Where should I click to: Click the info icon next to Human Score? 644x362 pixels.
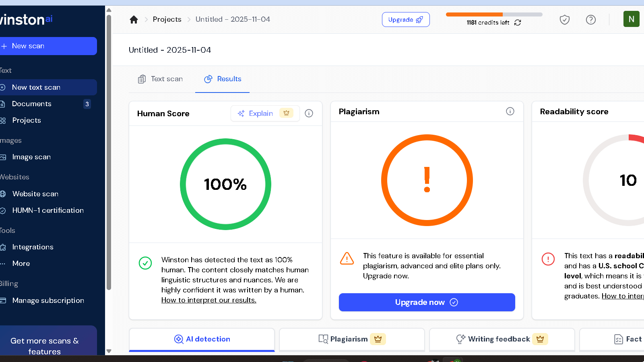click(x=309, y=113)
